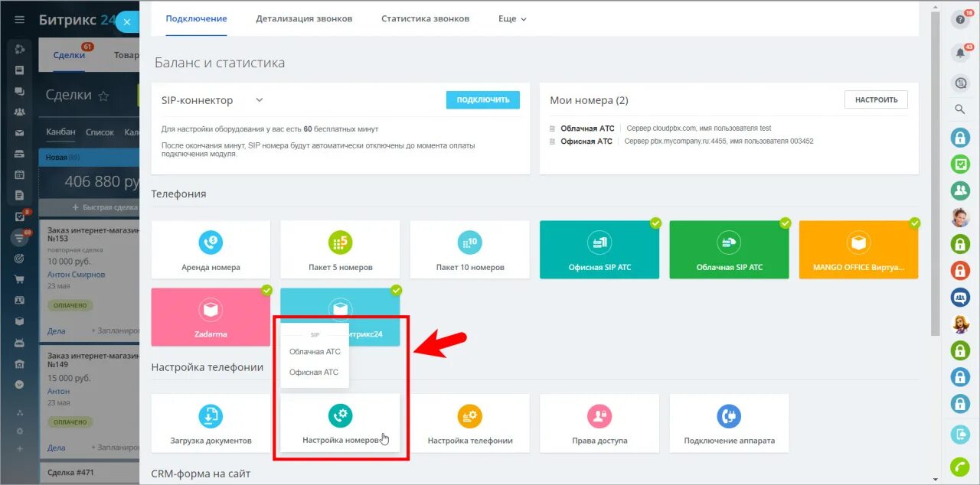This screenshot has width=980, height=485.
Task: Select Облачная АТС in the SIP popup menu
Action: point(315,352)
